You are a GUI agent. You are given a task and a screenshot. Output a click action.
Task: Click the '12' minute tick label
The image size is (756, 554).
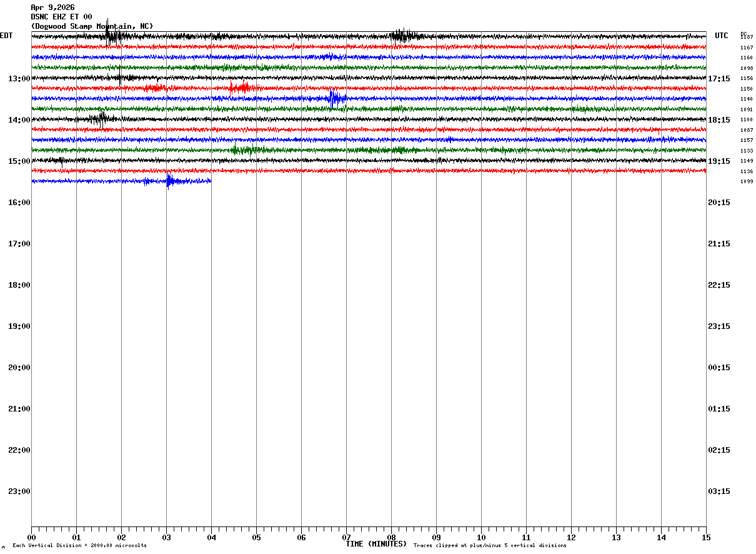[571, 537]
